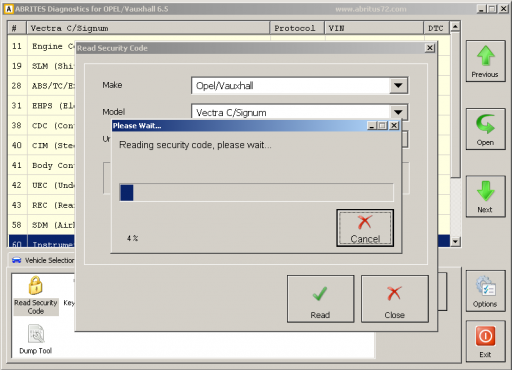Click the Vectra C/Signum column header
512x370 pixels.
pos(148,28)
